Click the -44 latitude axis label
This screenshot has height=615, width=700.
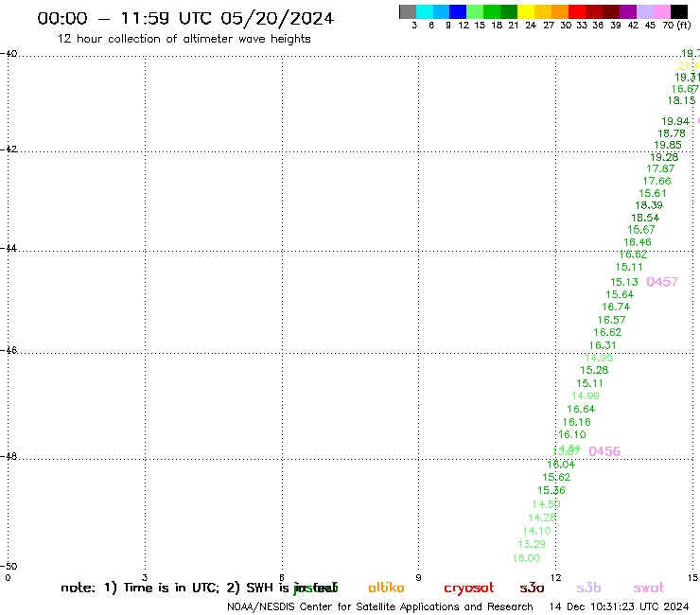tap(9, 248)
